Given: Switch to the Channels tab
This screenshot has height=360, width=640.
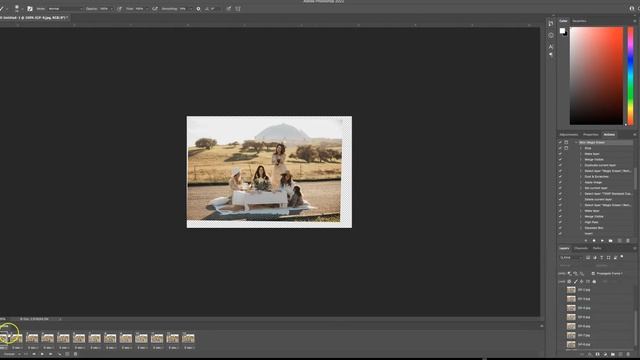Looking at the screenshot, I should (x=581, y=248).
